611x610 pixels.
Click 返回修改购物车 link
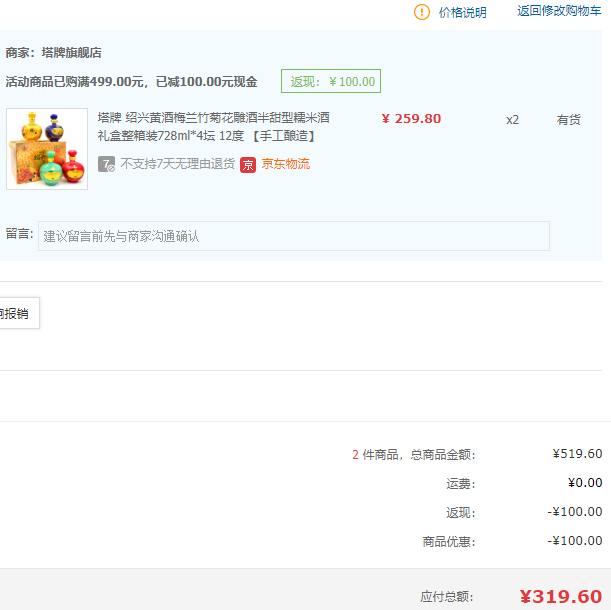[x=559, y=11]
